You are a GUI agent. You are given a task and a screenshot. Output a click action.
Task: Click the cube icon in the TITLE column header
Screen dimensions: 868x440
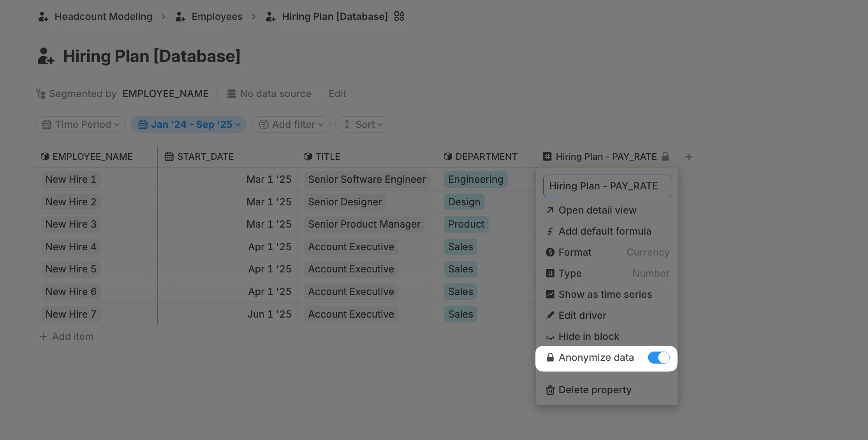coord(308,156)
